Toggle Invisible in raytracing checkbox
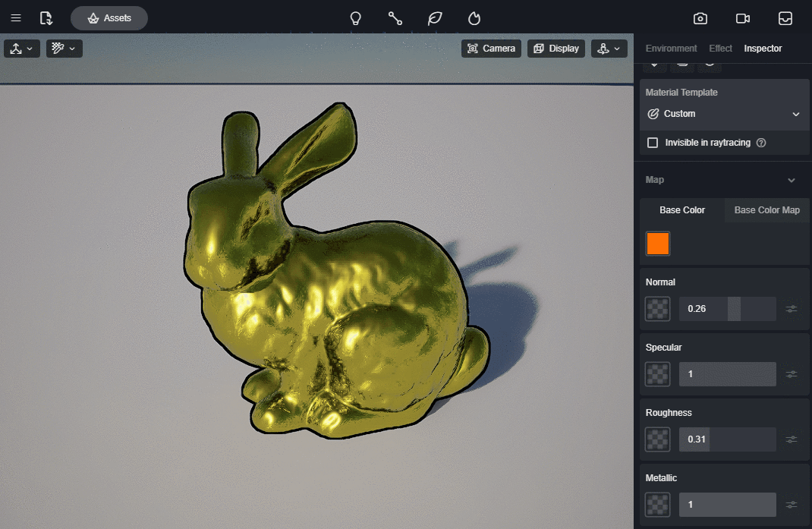This screenshot has height=529, width=812. click(653, 143)
